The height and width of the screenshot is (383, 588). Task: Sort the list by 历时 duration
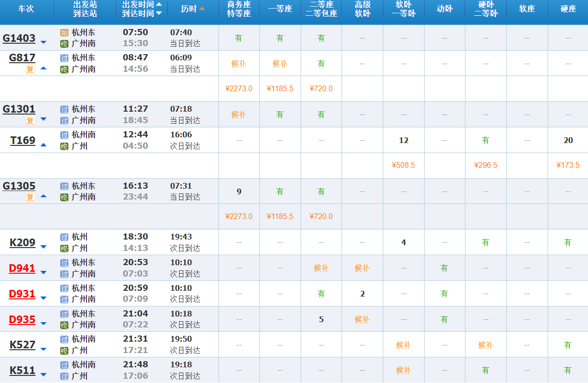(193, 9)
